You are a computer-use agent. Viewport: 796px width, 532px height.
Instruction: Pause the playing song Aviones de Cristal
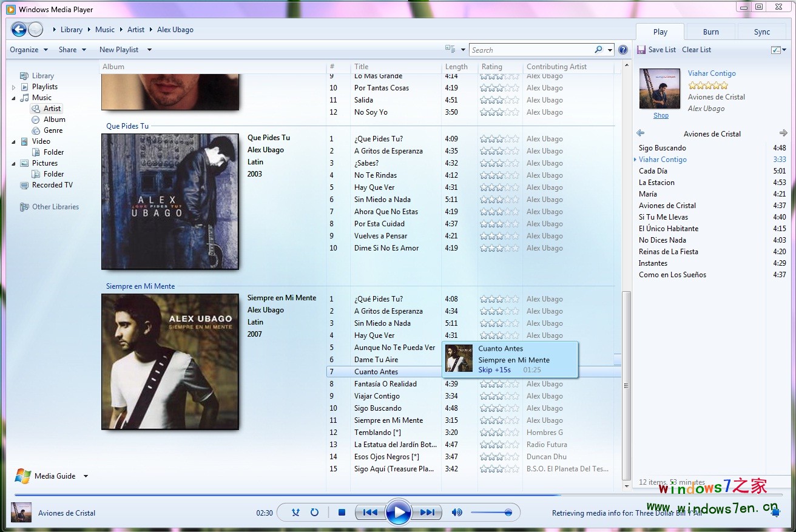click(x=399, y=512)
